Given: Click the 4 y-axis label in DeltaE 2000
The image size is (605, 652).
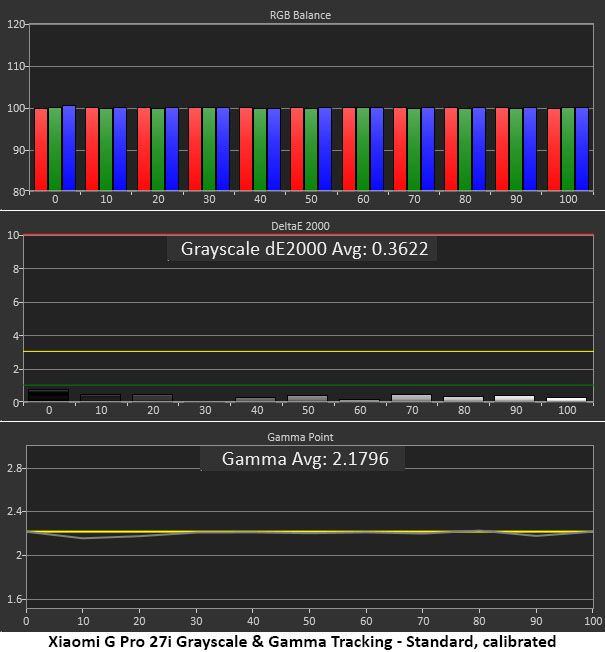Looking at the screenshot, I should tap(16, 336).
